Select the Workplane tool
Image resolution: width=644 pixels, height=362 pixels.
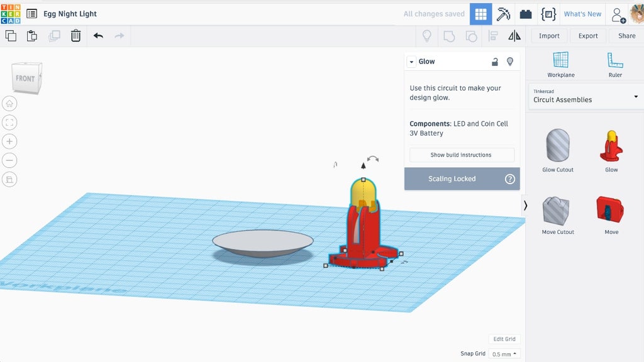click(560, 65)
